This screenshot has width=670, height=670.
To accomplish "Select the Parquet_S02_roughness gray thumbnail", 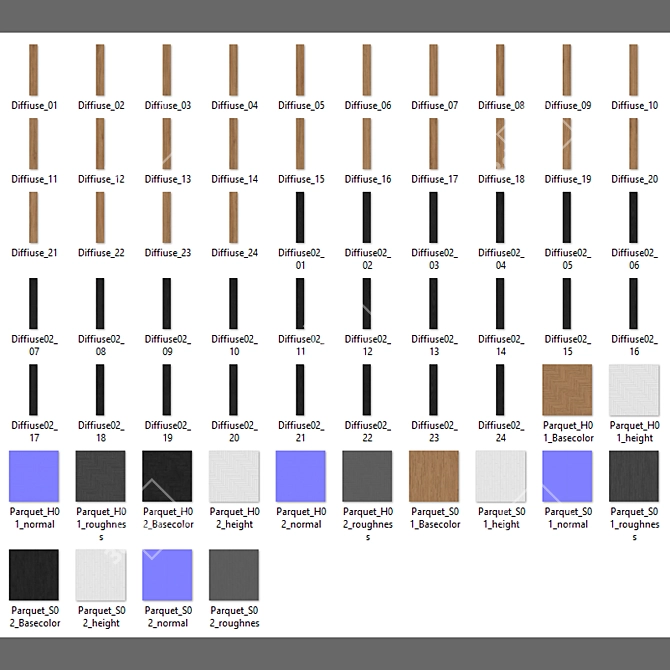I will (234, 574).
